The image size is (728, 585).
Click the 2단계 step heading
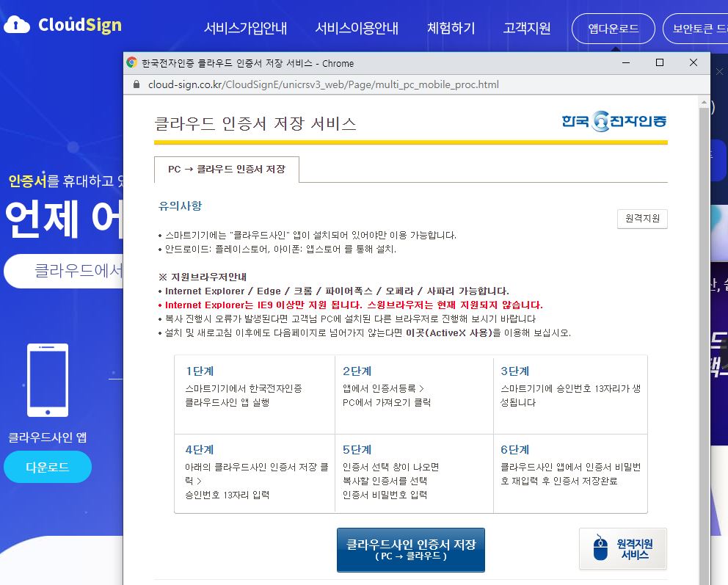coord(357,371)
